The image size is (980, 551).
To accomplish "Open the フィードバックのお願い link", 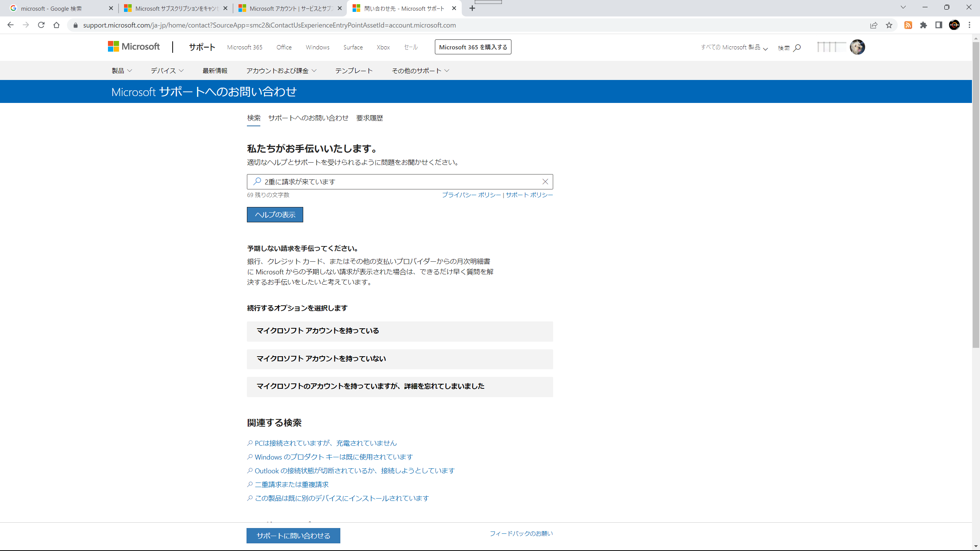I will 521,533.
